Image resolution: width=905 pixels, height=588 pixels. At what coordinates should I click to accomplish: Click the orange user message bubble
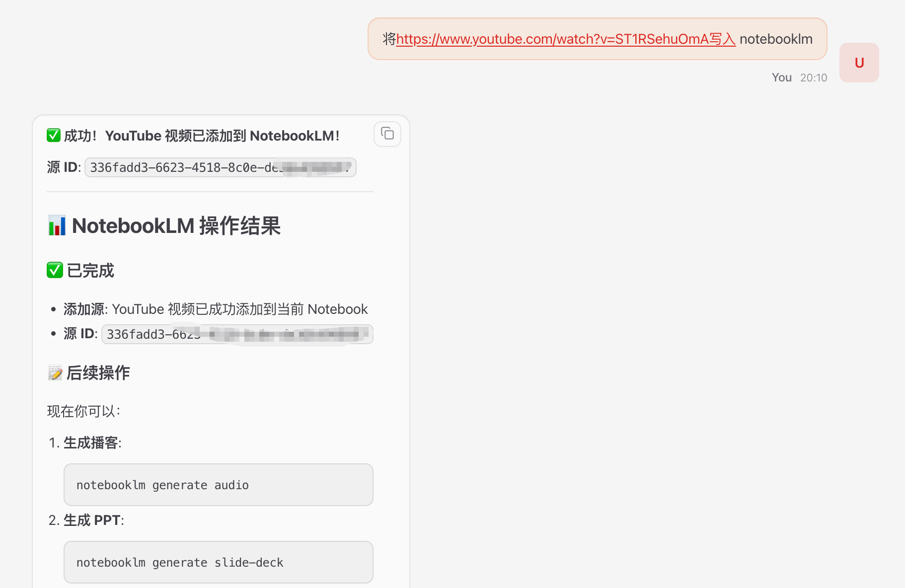click(596, 39)
